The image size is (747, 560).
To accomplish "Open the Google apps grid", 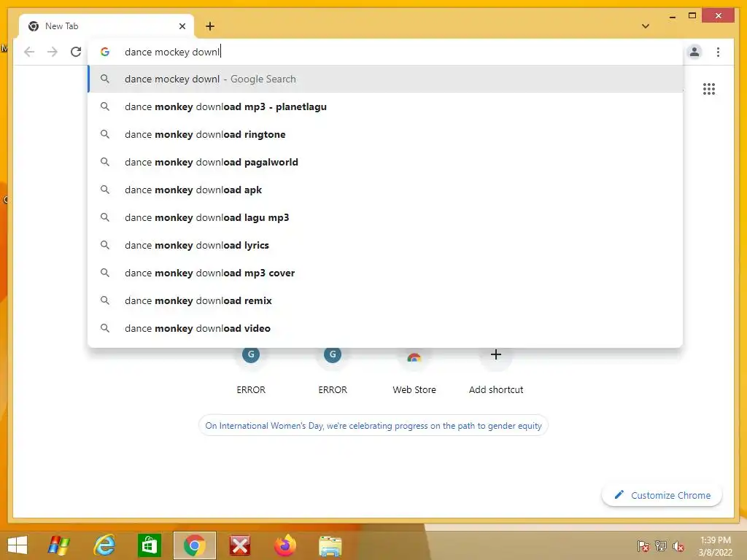I will 709,89.
